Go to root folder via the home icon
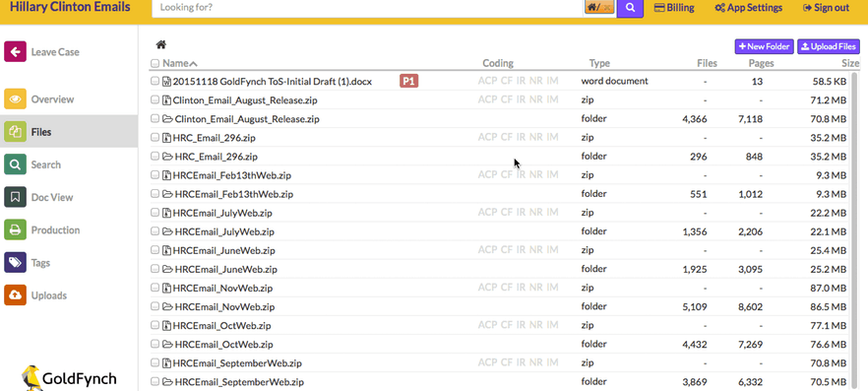The image size is (868, 391). [161, 45]
